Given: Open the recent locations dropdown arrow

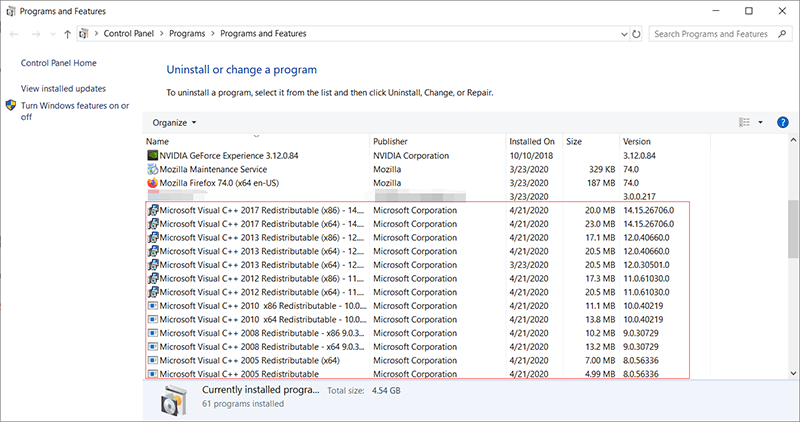Looking at the screenshot, I should (x=53, y=34).
